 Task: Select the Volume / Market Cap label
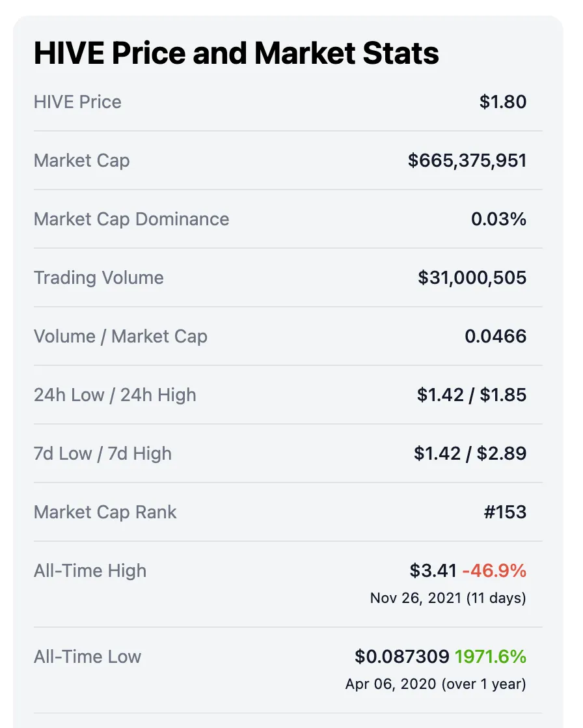click(x=120, y=336)
